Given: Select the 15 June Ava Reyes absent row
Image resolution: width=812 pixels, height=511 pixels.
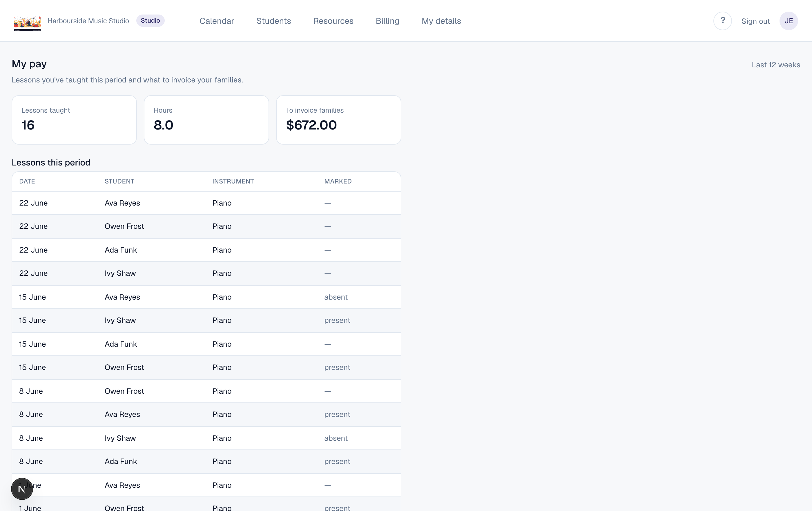Looking at the screenshot, I should pos(206,297).
